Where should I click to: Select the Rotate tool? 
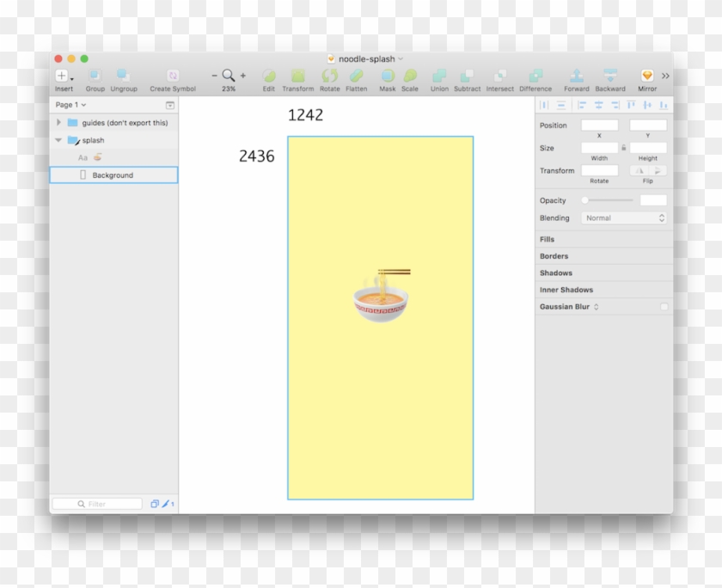[330, 76]
